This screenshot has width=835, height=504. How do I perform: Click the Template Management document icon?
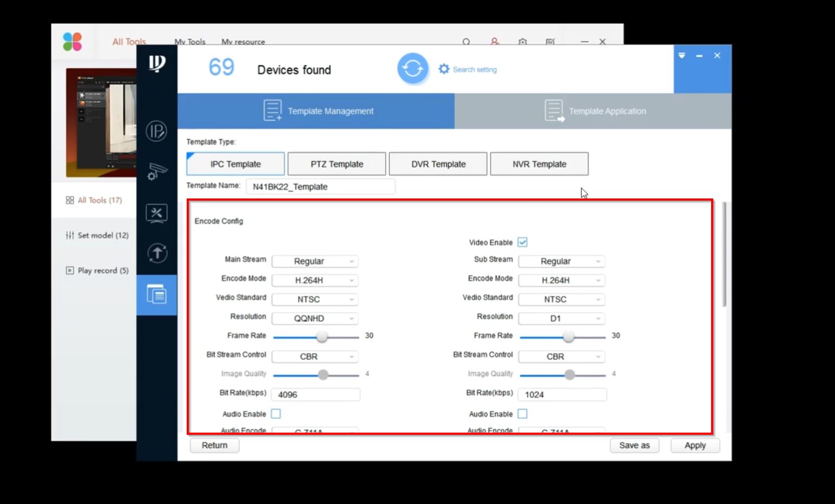272,110
